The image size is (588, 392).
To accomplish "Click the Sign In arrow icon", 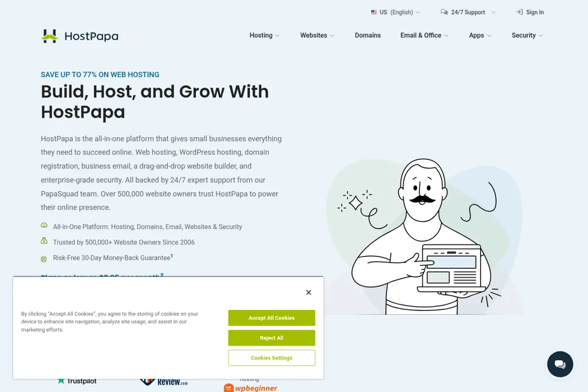I will click(519, 12).
